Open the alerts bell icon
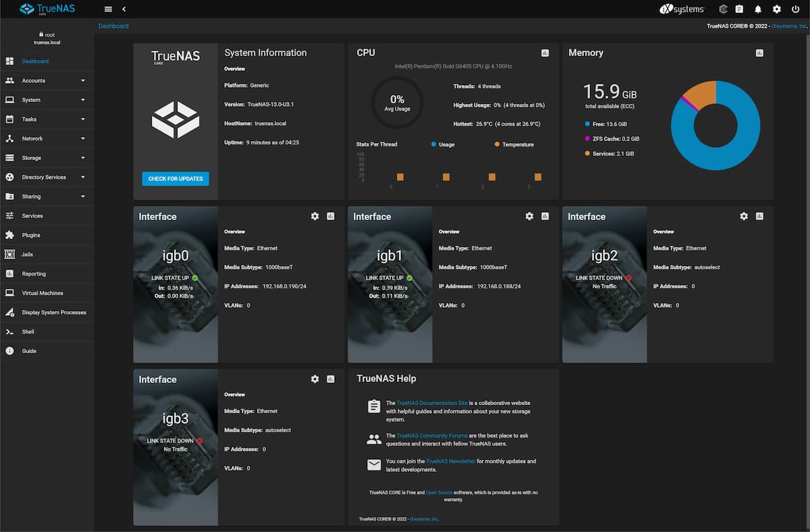810x532 pixels. [x=758, y=9]
